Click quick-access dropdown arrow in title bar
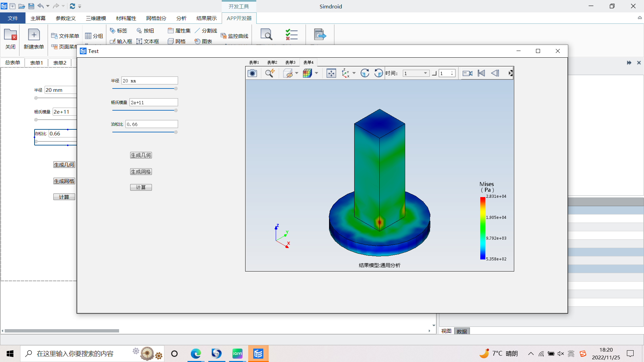Screen dimensions: 644x362 pyautogui.click(x=80, y=6)
